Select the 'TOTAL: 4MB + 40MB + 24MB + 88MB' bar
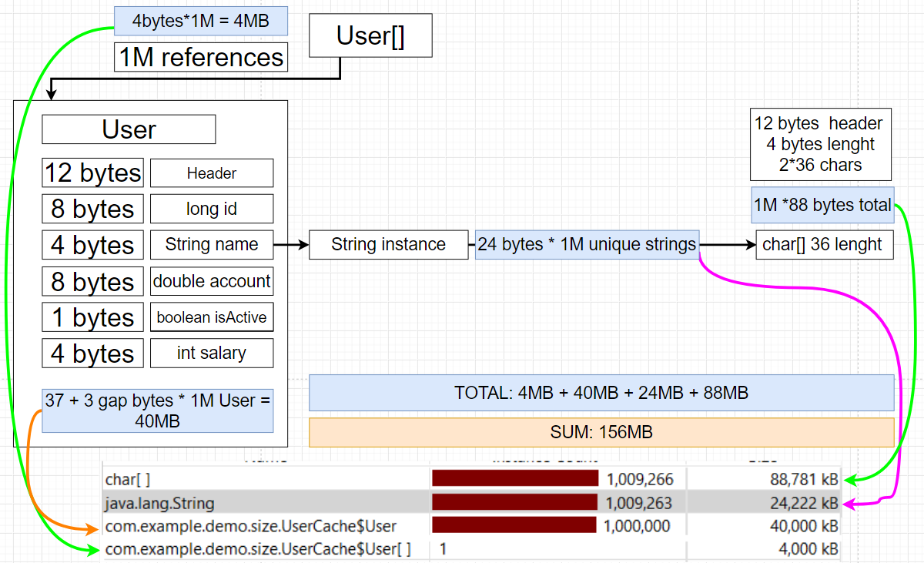 click(x=601, y=394)
